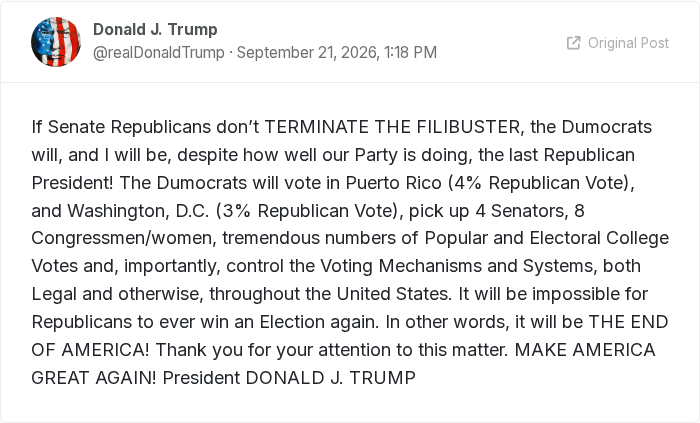Click the words Puerto Rico in post
700x423 pixels.
pos(393,183)
